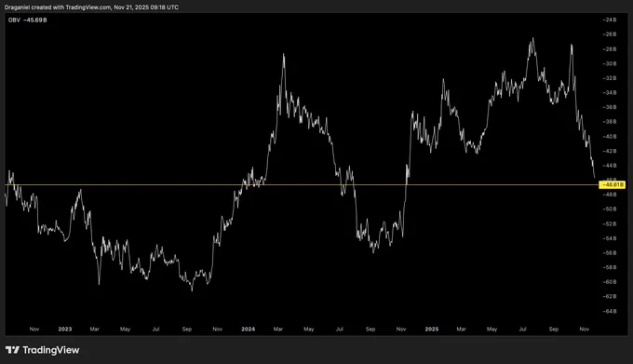Click the −50B axis label
This screenshot has height=364, width=633.
[x=610, y=209]
